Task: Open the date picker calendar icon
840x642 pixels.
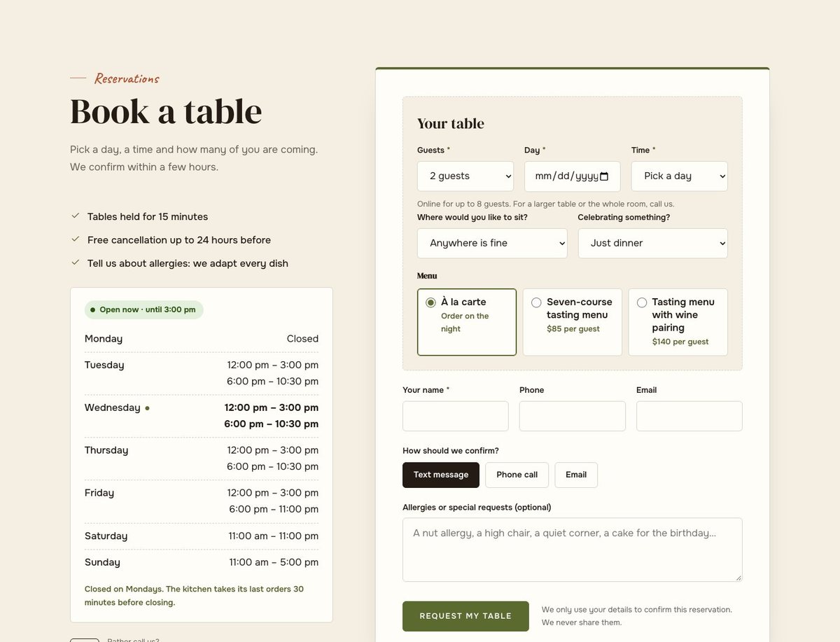Action: tap(605, 176)
